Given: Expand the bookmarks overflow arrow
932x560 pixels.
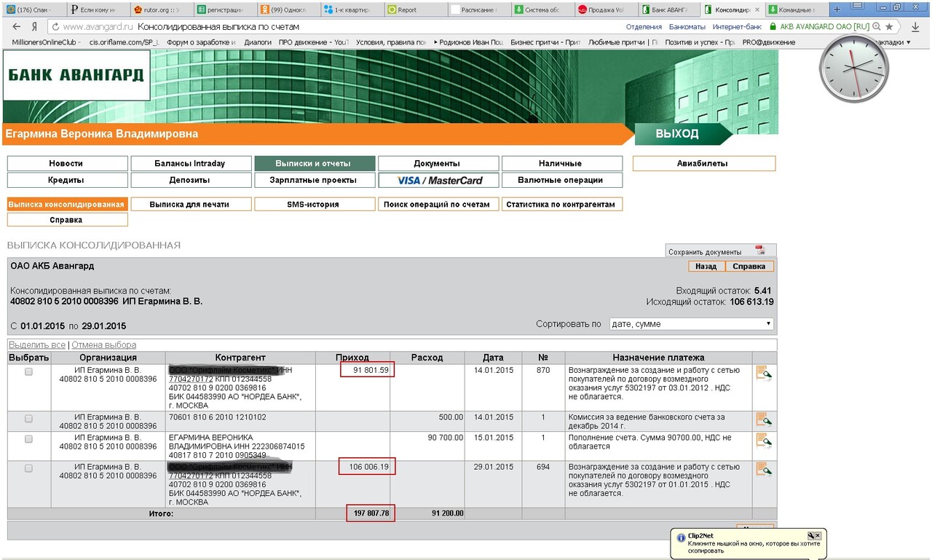Looking at the screenshot, I should (x=908, y=42).
